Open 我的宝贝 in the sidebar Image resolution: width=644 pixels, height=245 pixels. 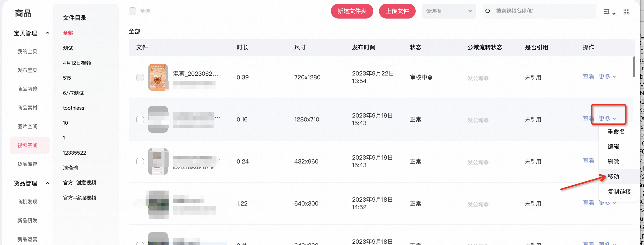[x=27, y=52]
